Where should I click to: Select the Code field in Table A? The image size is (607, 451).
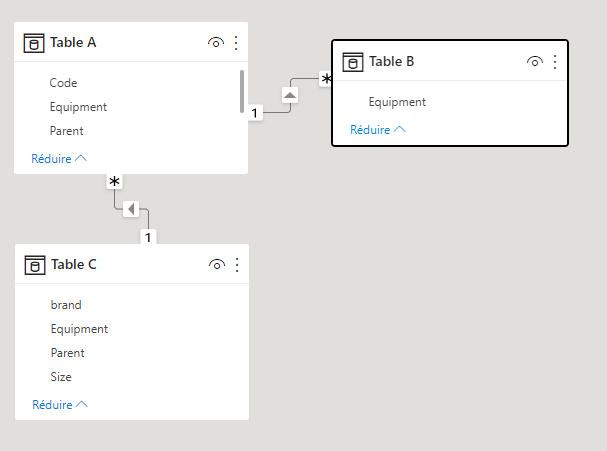click(63, 83)
